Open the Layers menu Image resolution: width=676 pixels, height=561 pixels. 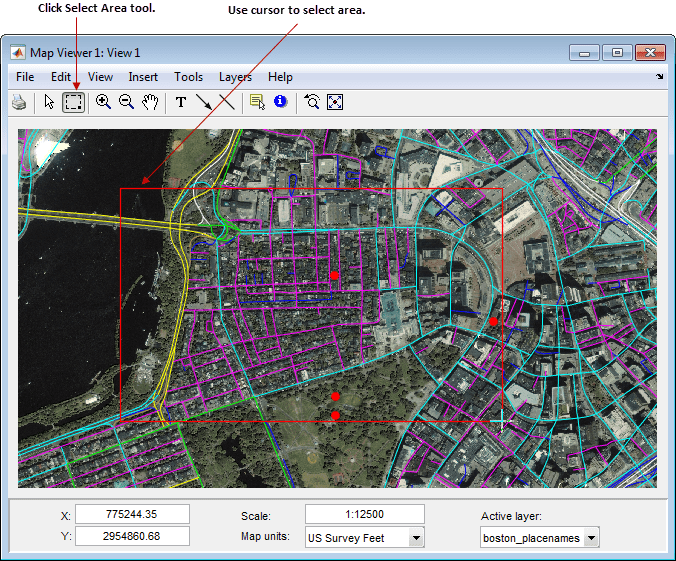pos(235,77)
